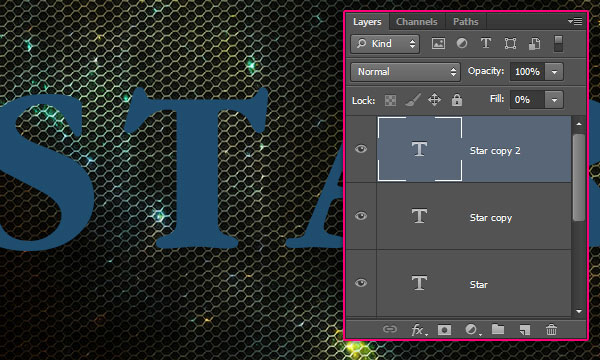Click Star copy layer type thumbnail
This screenshot has width=600, height=360.
(x=420, y=216)
